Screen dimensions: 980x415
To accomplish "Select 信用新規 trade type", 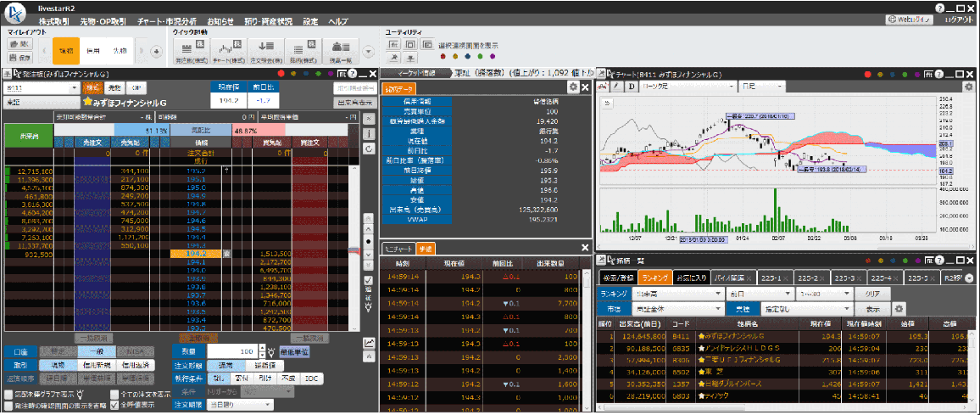I will point(95,365).
